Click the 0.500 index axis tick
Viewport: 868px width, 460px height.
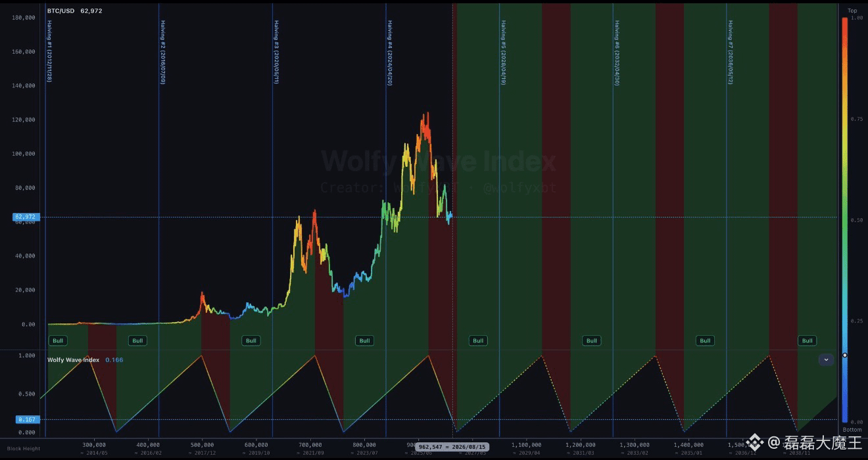[27, 394]
